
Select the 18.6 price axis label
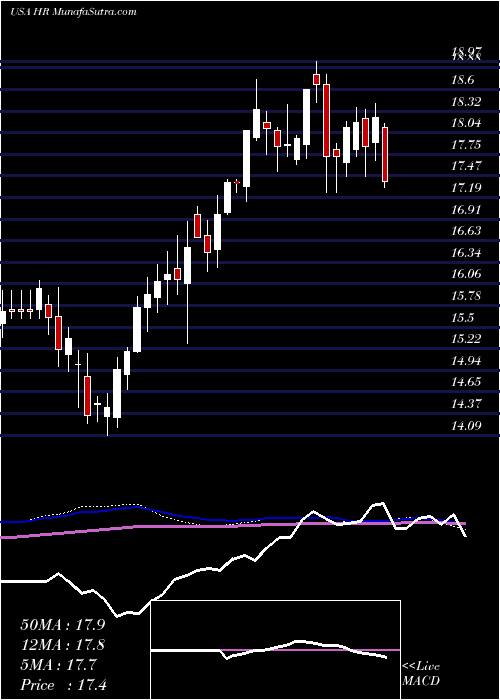[462, 81]
